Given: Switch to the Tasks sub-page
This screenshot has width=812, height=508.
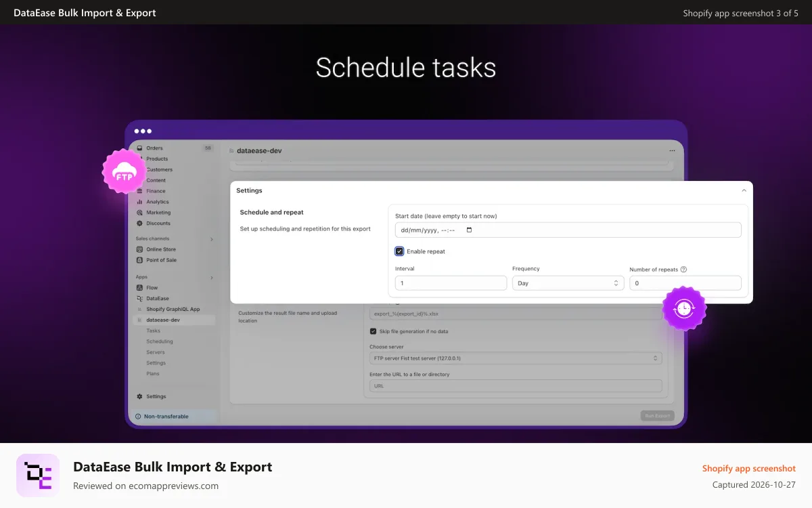Looking at the screenshot, I should click(x=154, y=331).
